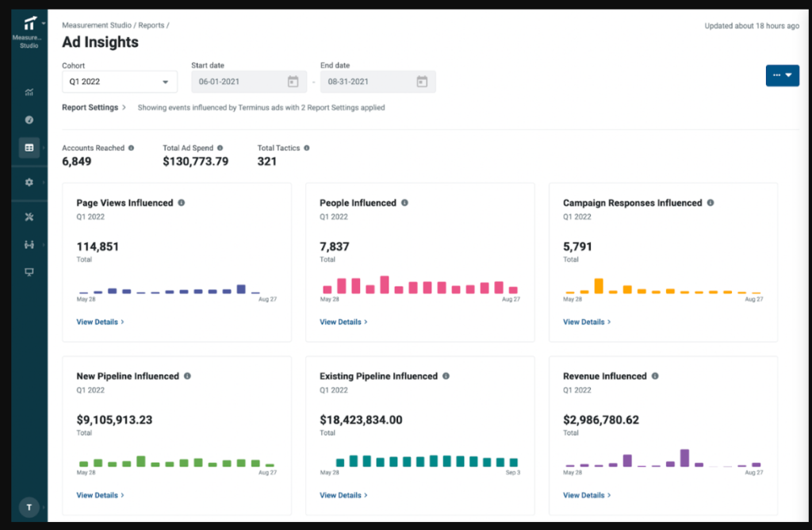View Details for Page Views Influenced
Viewport: 812px width, 530px height.
(100, 322)
